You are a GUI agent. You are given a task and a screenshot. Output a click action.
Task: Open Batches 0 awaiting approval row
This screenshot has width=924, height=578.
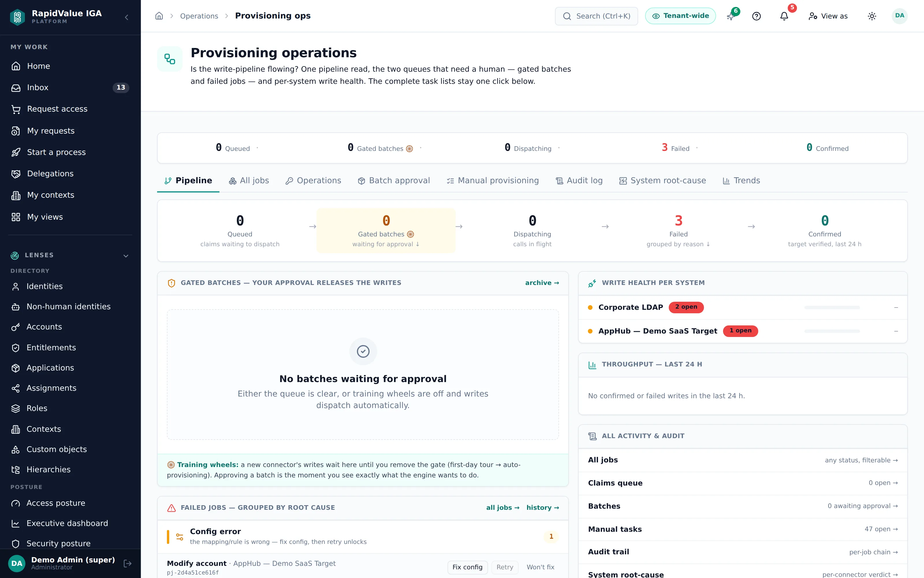tap(743, 506)
